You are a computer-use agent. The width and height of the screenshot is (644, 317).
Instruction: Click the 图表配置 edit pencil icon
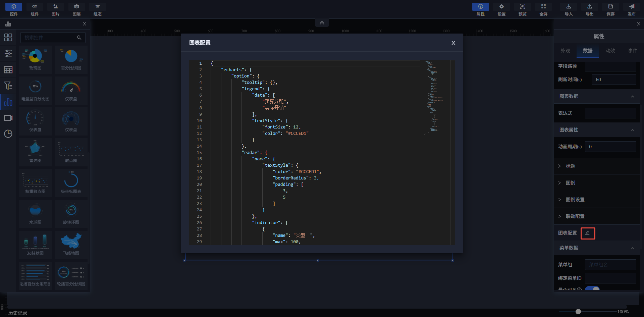(588, 233)
